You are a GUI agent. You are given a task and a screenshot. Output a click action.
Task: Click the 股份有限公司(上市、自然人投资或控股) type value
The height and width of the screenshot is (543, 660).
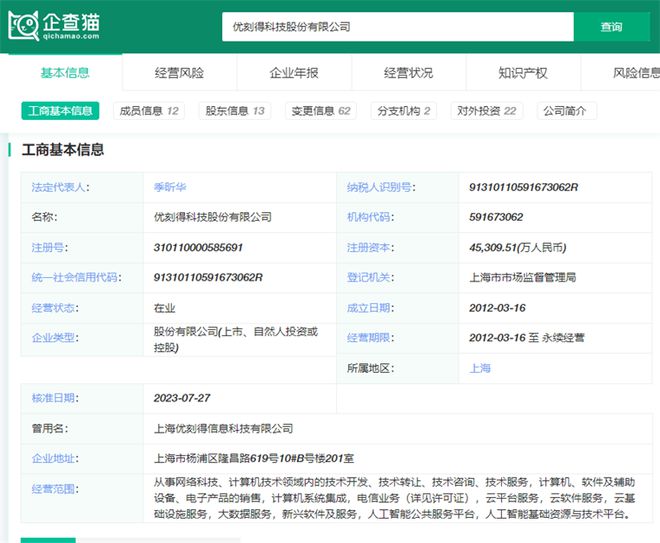pos(236,339)
